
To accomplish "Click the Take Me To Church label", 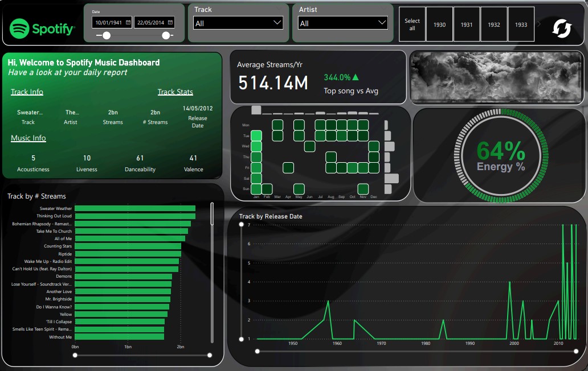I will [54, 232].
